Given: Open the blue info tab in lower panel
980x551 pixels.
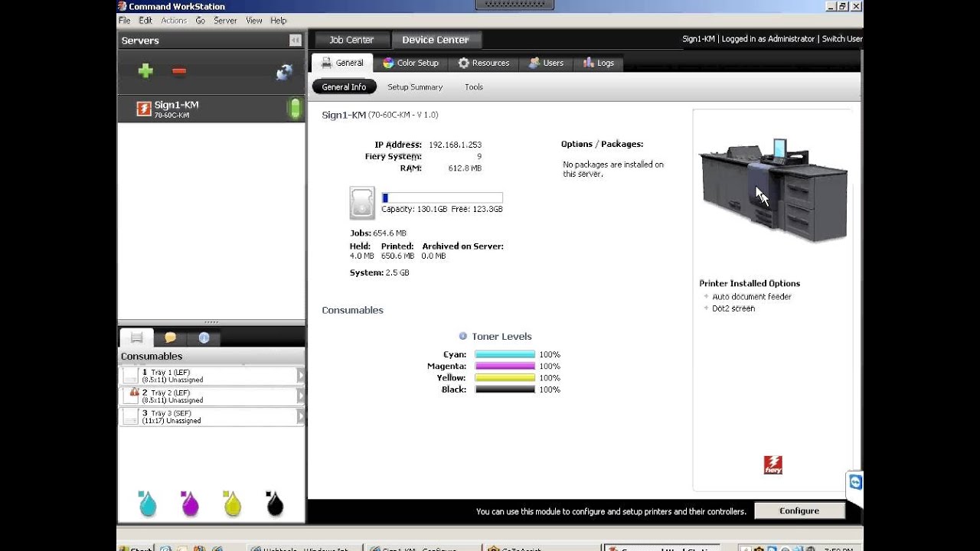Looking at the screenshot, I should tap(204, 337).
